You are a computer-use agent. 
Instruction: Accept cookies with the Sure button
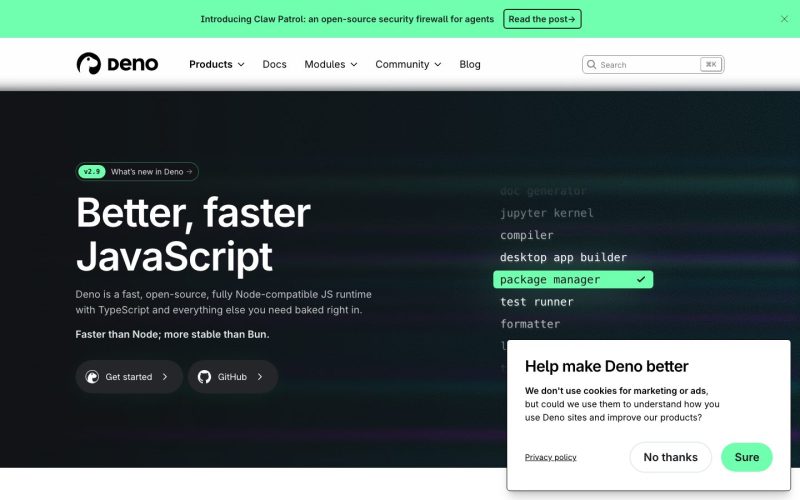click(x=746, y=457)
